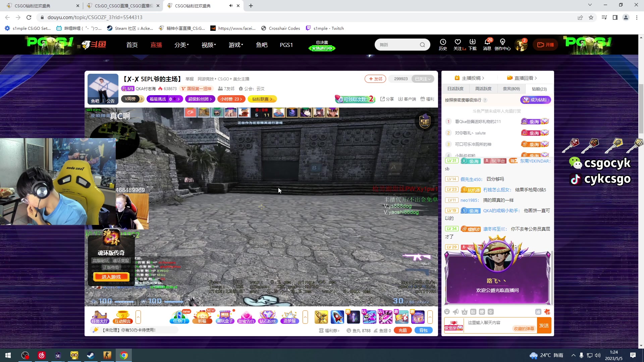
Task: Open the 任务大厅 task hall icon
Action: 100,317
